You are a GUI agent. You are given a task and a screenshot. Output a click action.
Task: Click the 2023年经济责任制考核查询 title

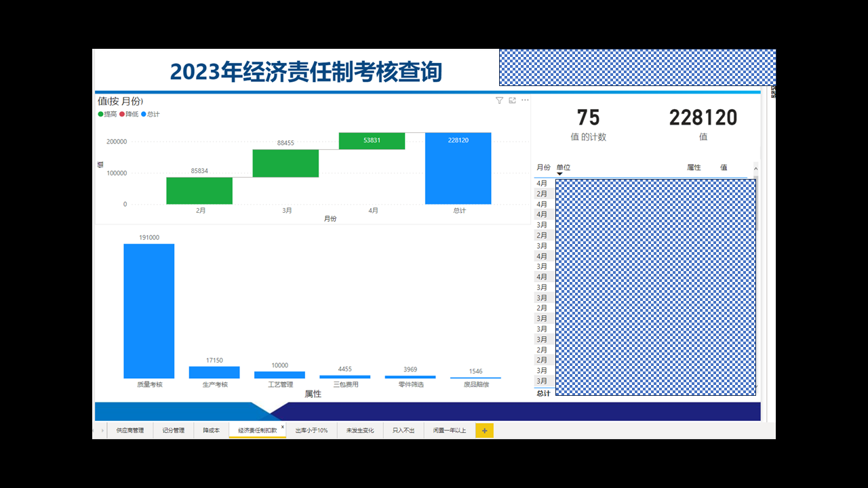click(306, 71)
